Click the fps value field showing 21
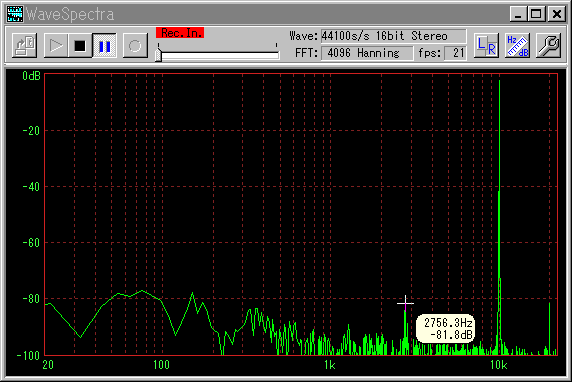The height and width of the screenshot is (382, 572). (x=455, y=53)
